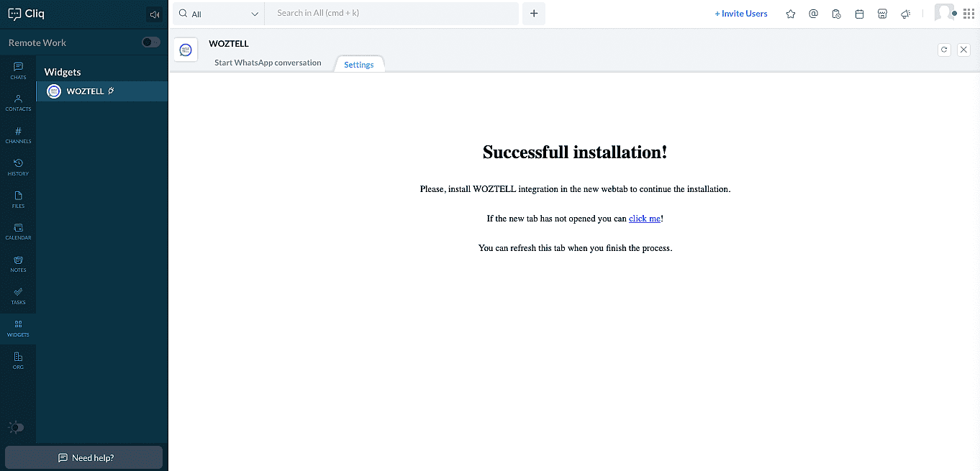
Task: Switch to Start WhatsApp conversation tab
Action: tap(268, 63)
